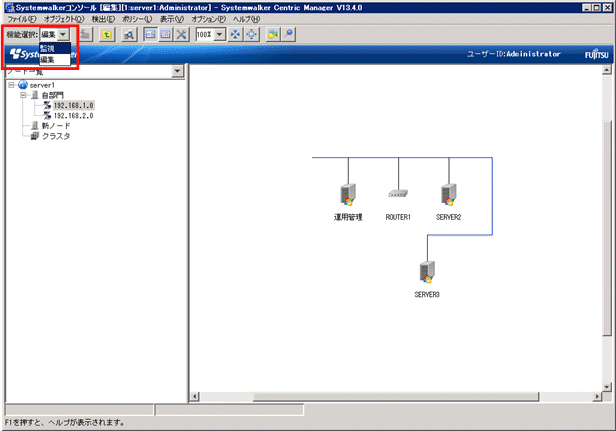Select 監視 in the function dropdown list
Screen dimensions: 616x431
tap(55, 49)
